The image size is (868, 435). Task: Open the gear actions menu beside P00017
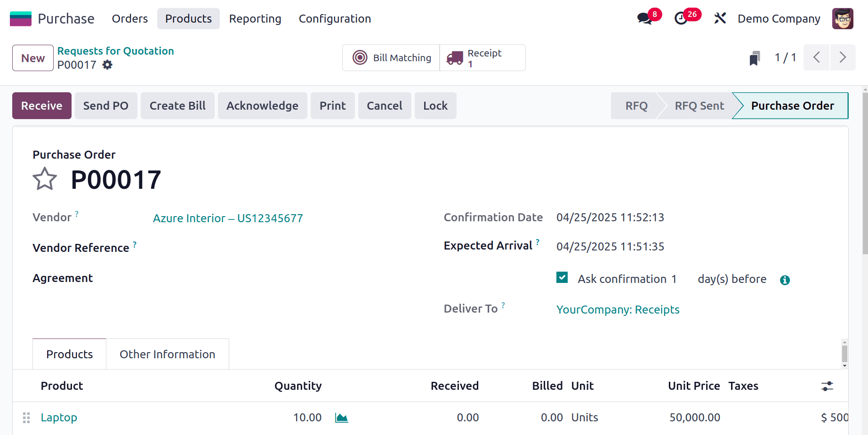[107, 65]
